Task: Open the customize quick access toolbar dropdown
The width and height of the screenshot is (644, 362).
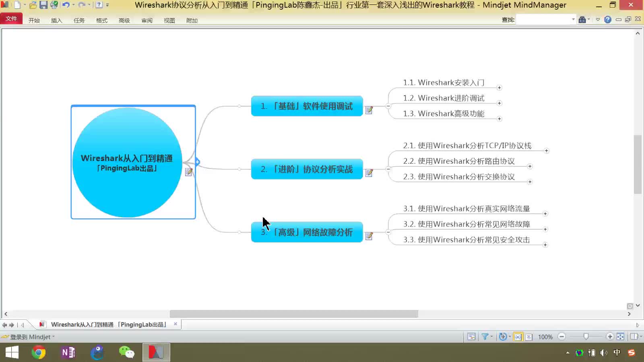Action: 107,5
